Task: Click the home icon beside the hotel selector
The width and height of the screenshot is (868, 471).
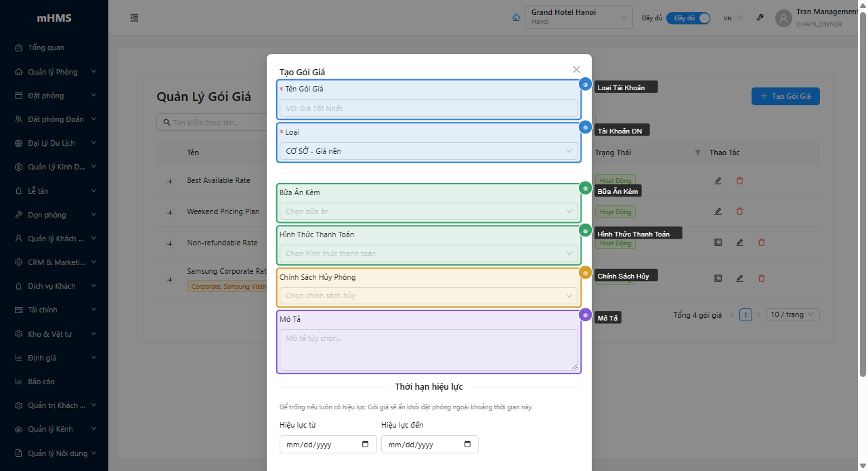Action: pyautogui.click(x=517, y=18)
